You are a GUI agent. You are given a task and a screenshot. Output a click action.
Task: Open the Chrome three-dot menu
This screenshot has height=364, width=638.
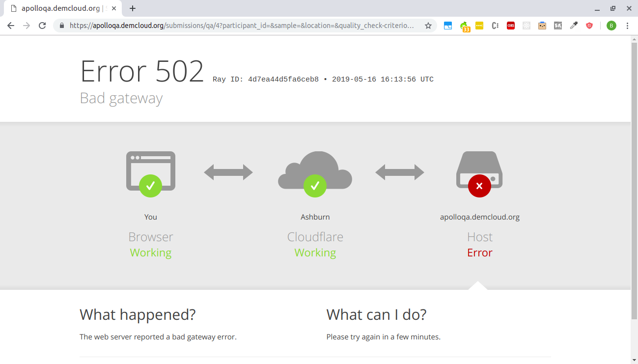627,26
